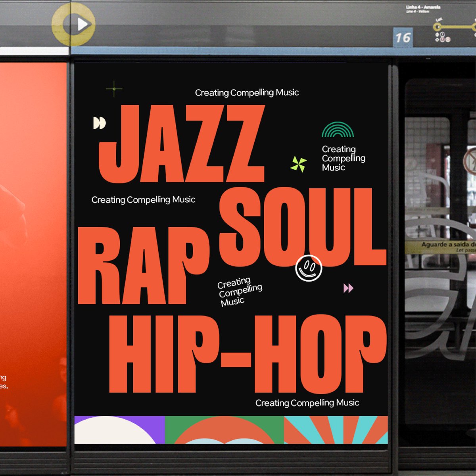Click the green rainbow arch logo
This screenshot has width=476, height=476.
click(x=338, y=129)
